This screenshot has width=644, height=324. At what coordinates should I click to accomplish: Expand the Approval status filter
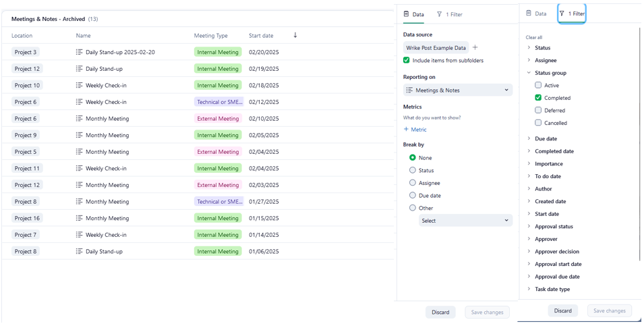point(529,227)
